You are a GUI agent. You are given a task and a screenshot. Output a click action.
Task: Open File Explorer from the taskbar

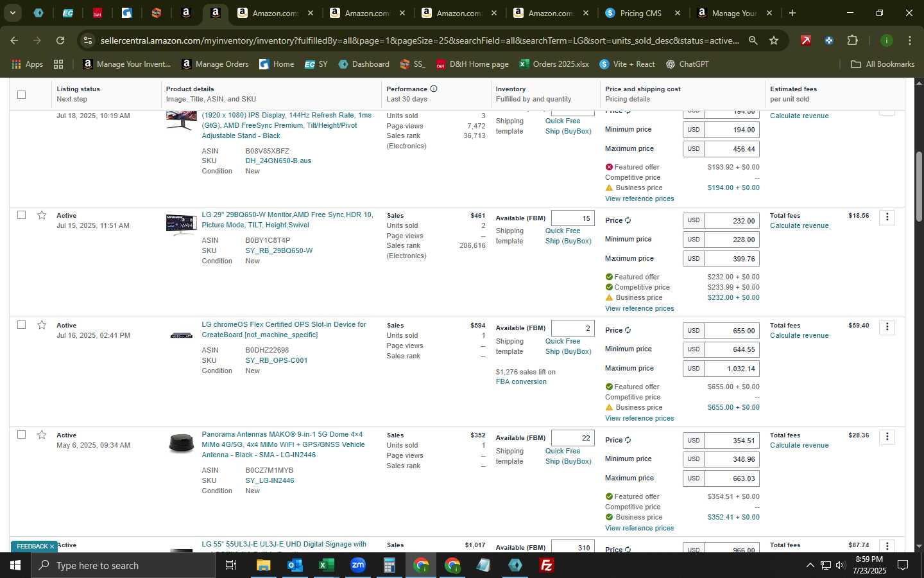(x=263, y=565)
